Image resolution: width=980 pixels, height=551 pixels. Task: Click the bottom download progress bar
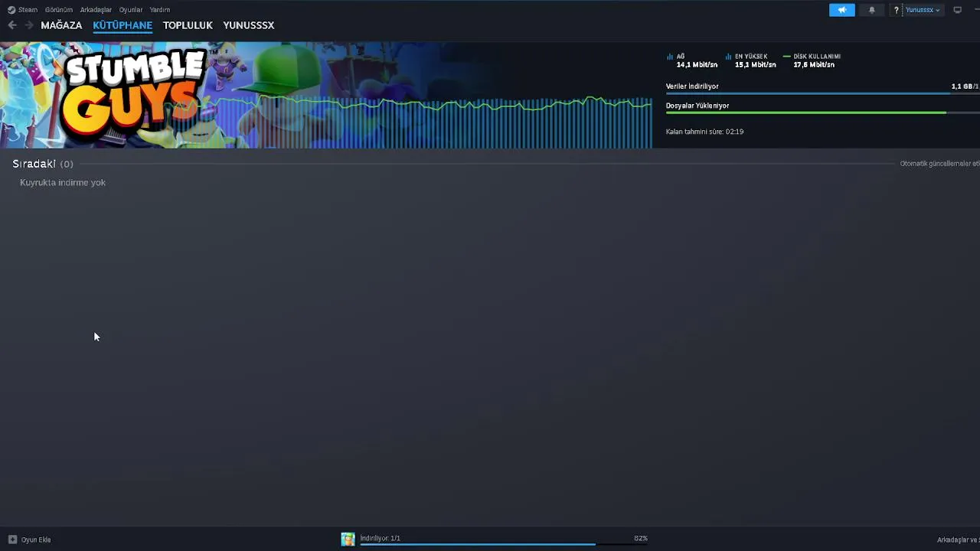pos(503,544)
